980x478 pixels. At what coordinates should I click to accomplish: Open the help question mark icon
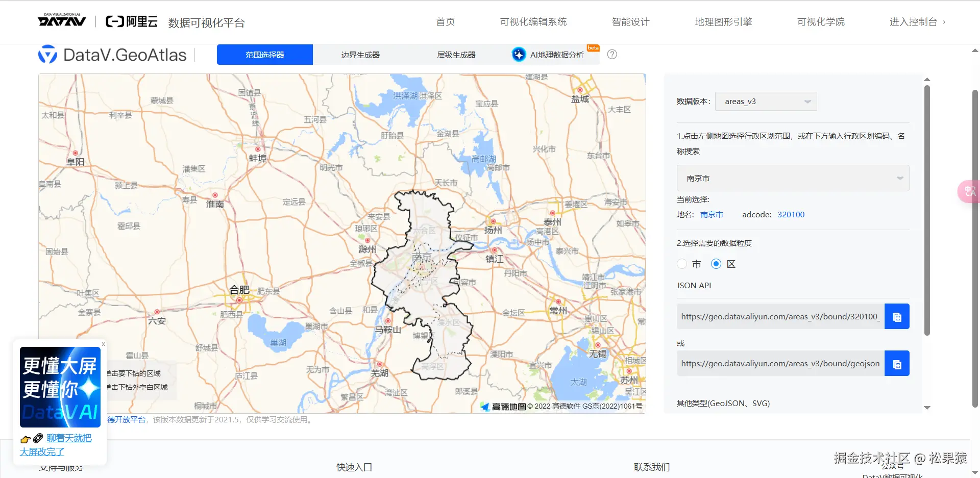(x=612, y=54)
